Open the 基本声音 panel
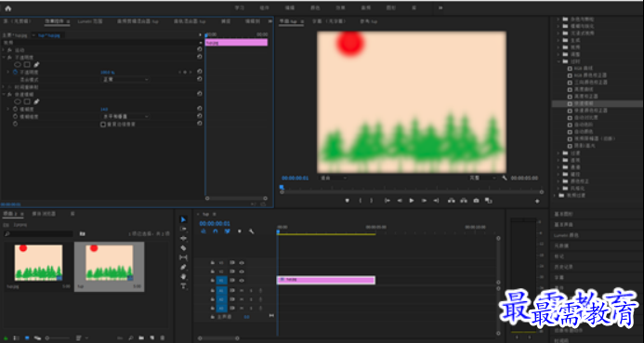 coord(563,225)
